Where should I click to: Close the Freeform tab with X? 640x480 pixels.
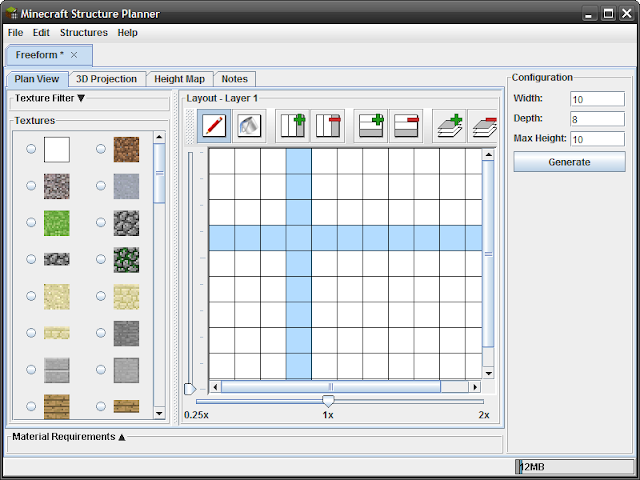pyautogui.click(x=74, y=55)
